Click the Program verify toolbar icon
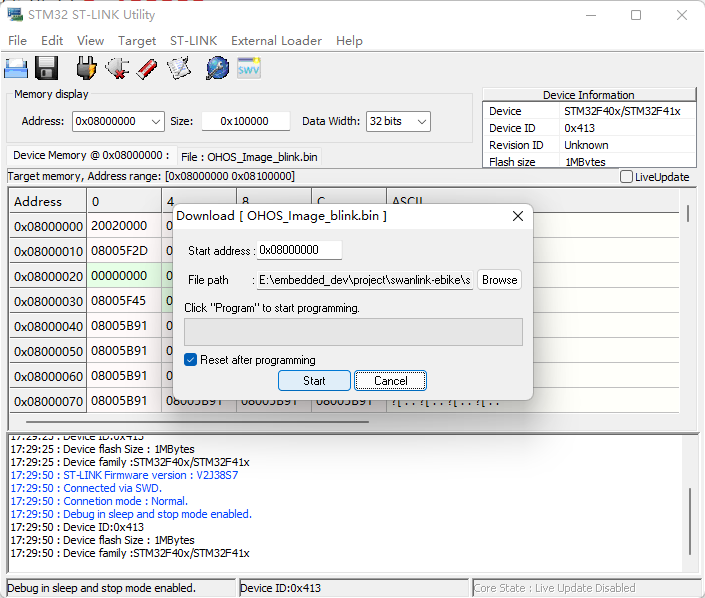 tap(179, 68)
